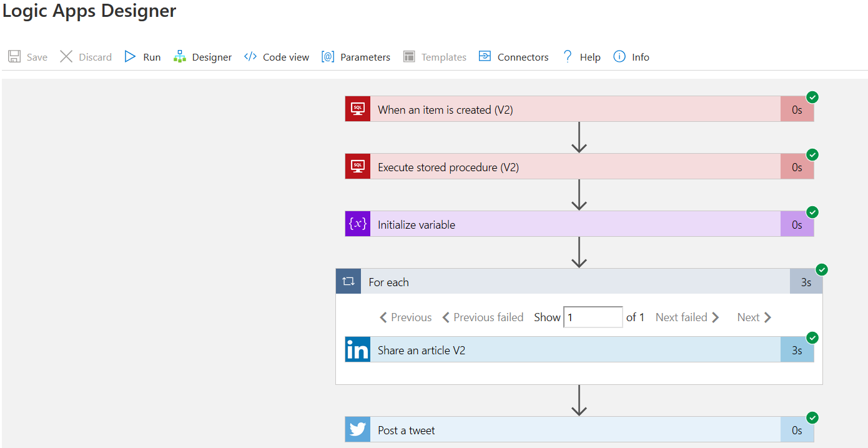Click Next failed iteration link
Viewport: 868px width, 448px height.
click(687, 317)
